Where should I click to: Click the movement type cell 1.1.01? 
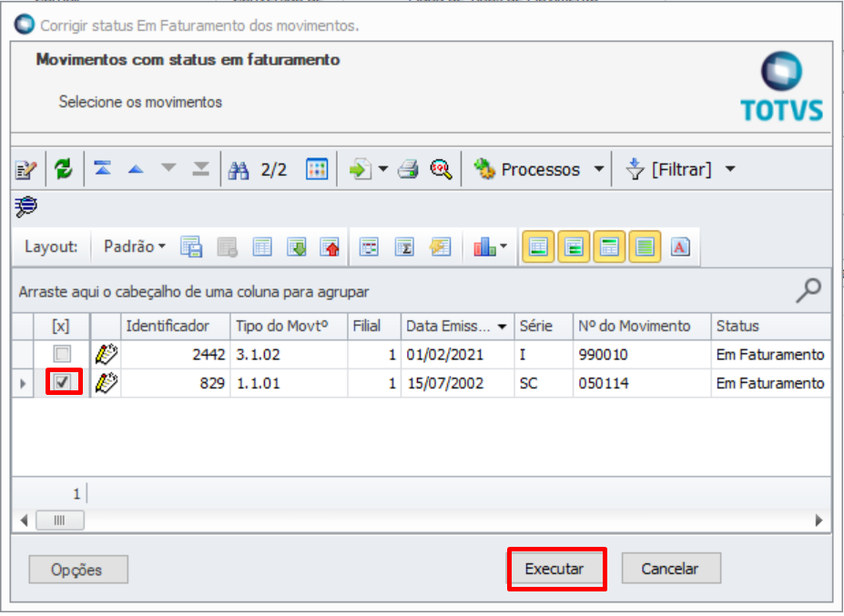point(289,383)
